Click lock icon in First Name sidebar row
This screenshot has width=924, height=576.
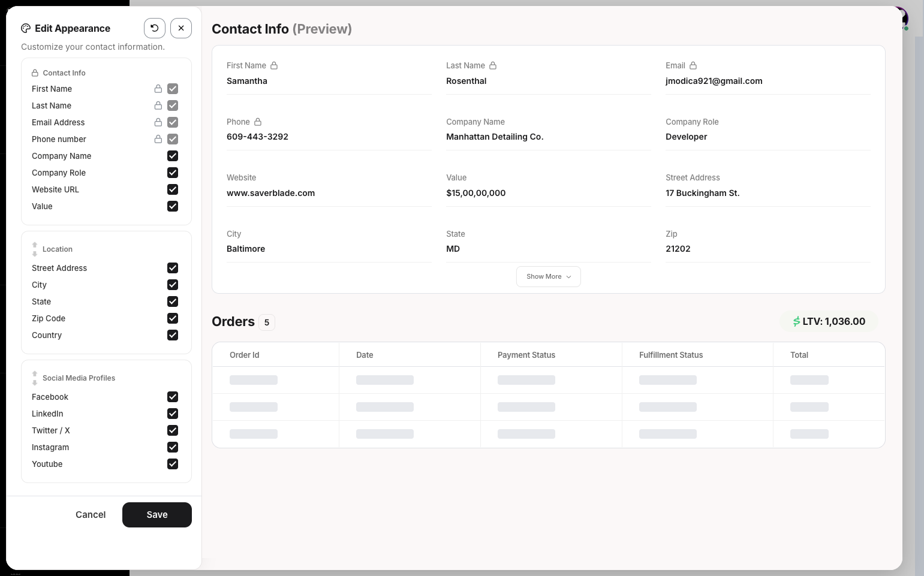[158, 89]
